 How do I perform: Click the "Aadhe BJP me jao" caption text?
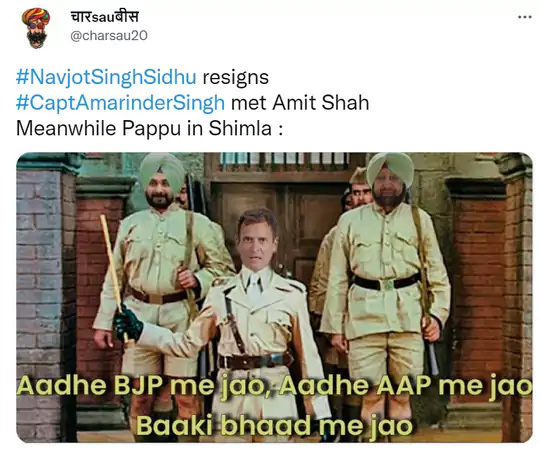(140, 386)
